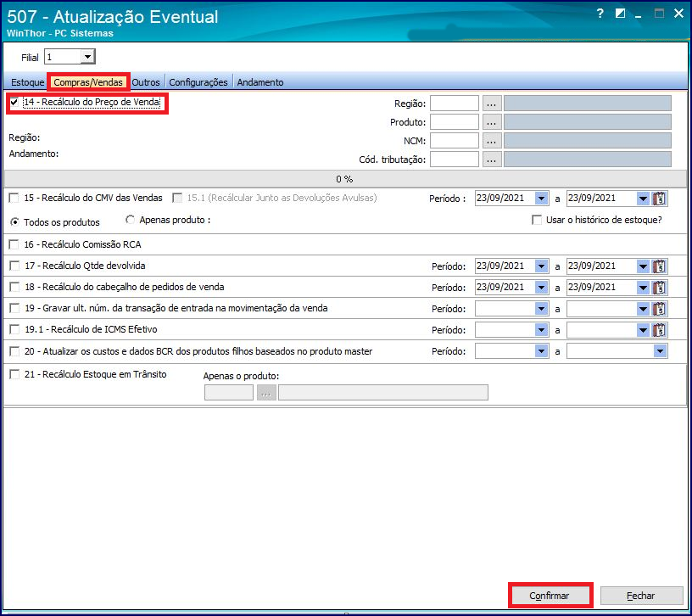Check 16 - Recálculo Comissão RCA
Image resolution: width=692 pixels, height=616 pixels.
[14, 244]
